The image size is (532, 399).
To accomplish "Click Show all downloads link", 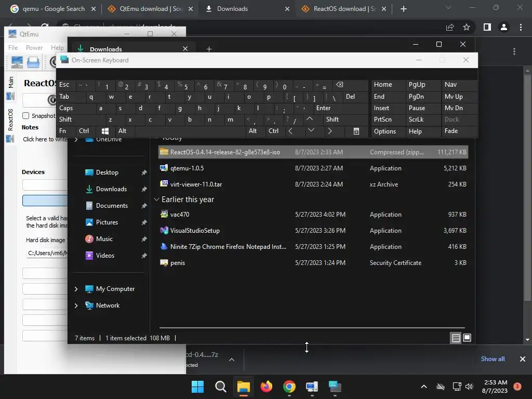I will (x=493, y=359).
